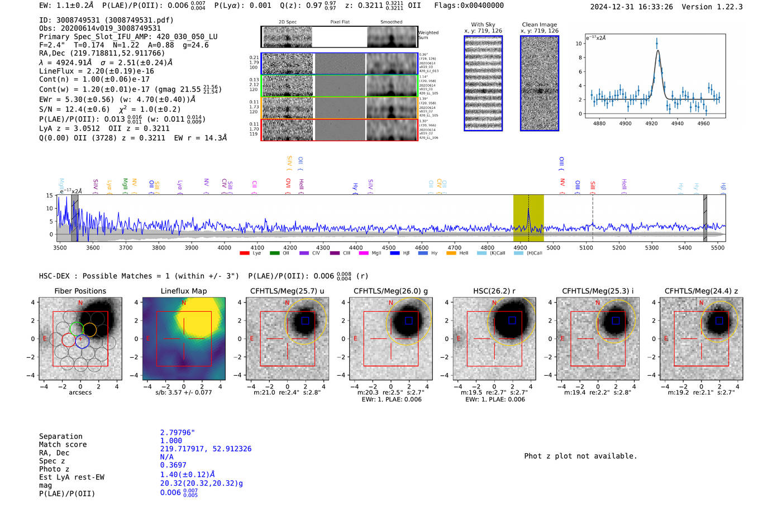Click the Separation value 2.79796"
Screen dimensions: 782x532
point(178,433)
